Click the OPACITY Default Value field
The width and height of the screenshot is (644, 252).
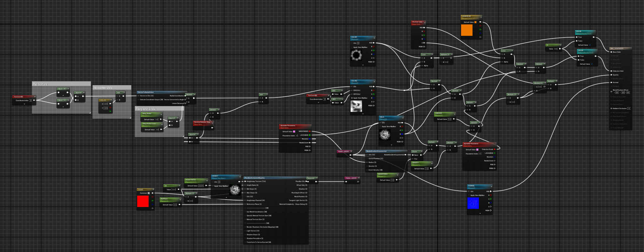click(426, 169)
